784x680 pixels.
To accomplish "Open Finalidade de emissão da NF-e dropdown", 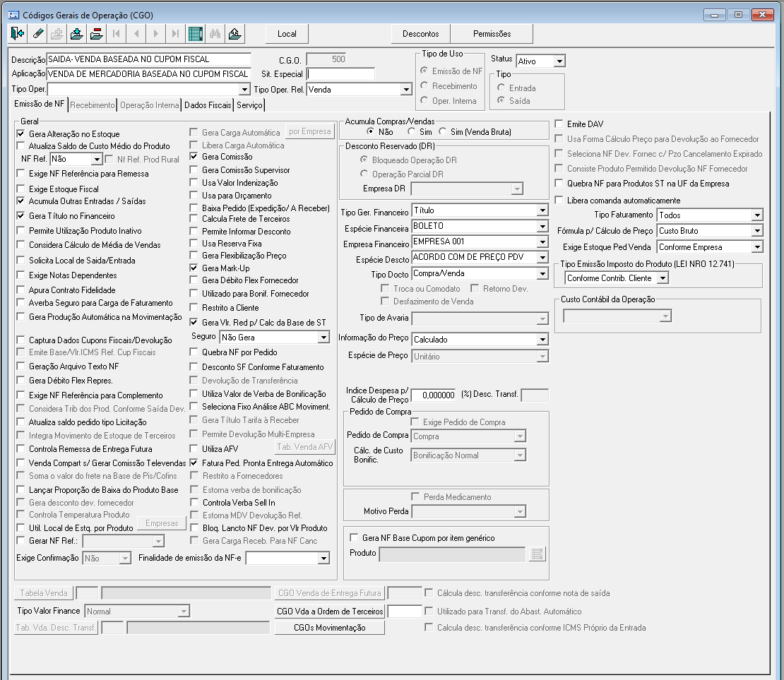I will coord(324,558).
